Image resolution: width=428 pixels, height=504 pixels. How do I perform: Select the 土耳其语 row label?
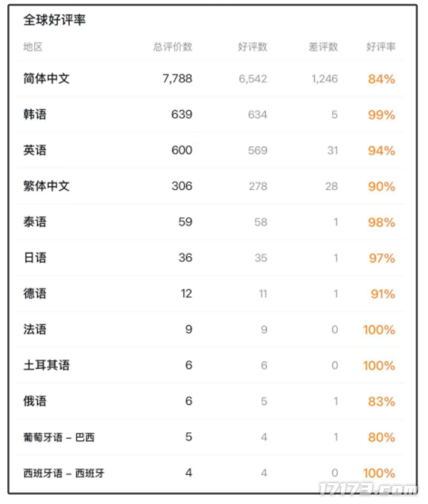coord(46,366)
